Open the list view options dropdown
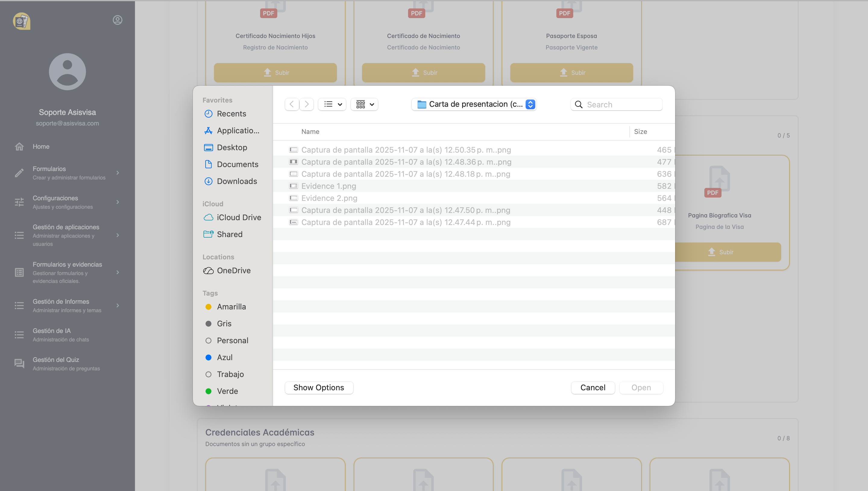Screen dimensions: 868x491 (x=332, y=104)
